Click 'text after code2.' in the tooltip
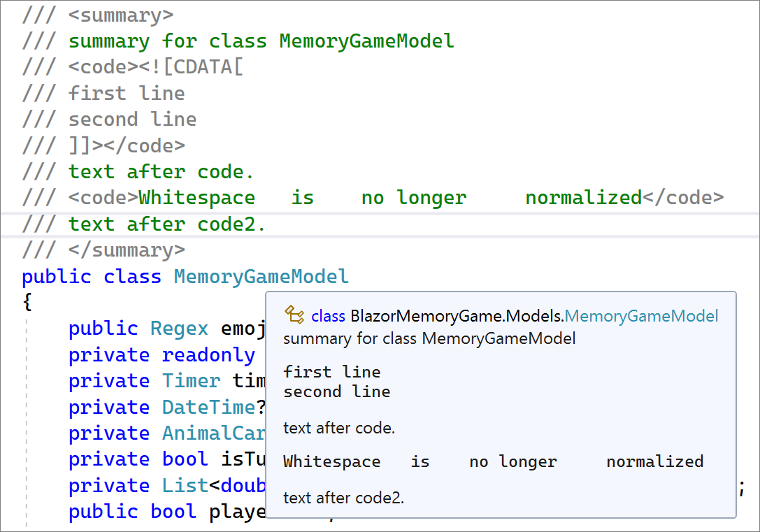This screenshot has width=760, height=532. coord(344,498)
